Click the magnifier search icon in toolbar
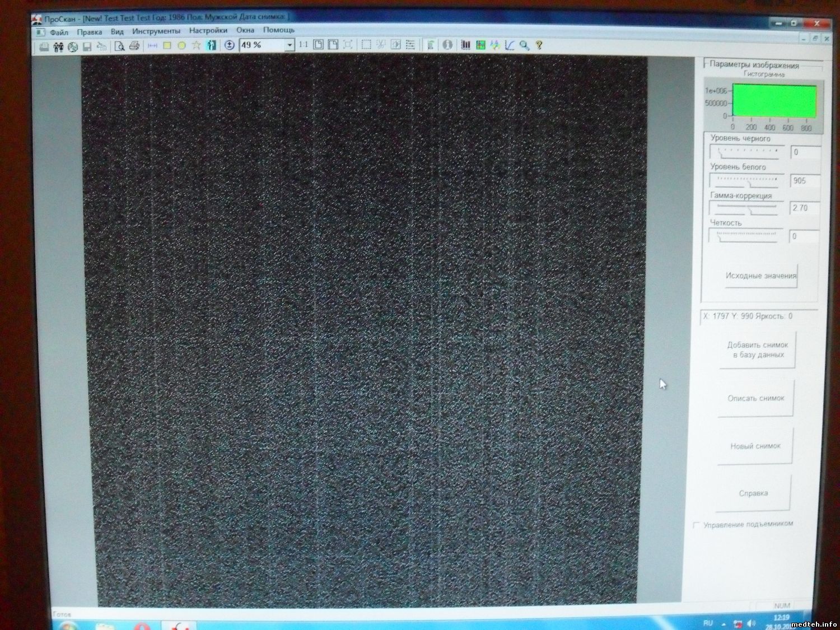Image resolution: width=840 pixels, height=630 pixels. (524, 45)
